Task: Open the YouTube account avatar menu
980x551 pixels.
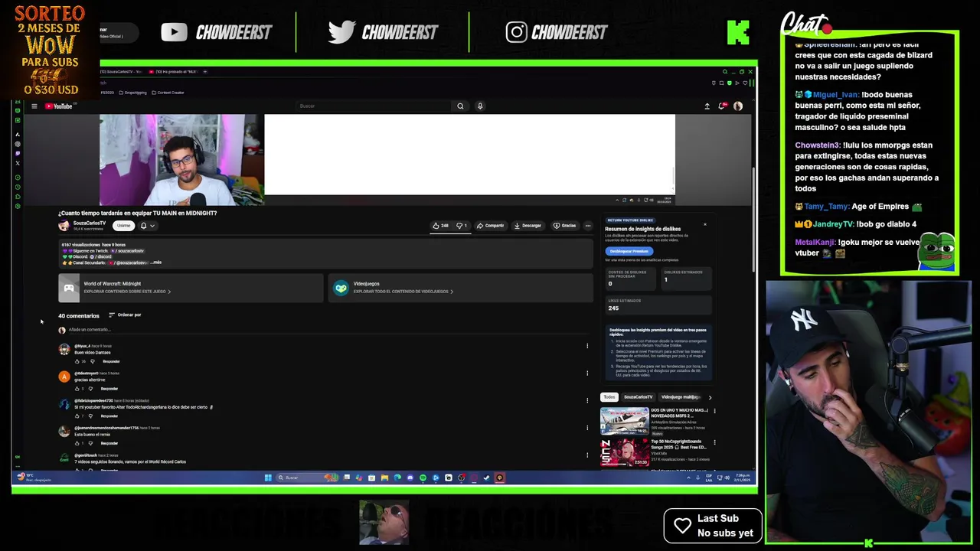Action: 738,106
